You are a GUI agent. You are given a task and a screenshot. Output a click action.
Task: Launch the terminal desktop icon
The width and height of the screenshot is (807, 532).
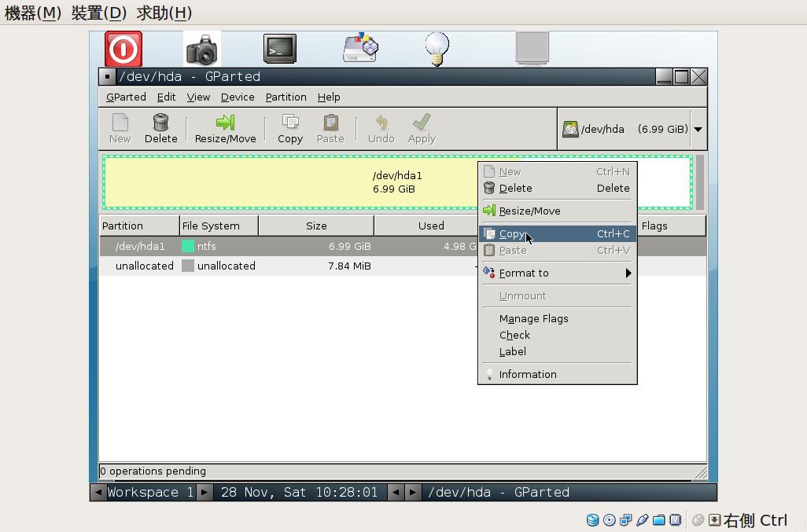coord(280,49)
